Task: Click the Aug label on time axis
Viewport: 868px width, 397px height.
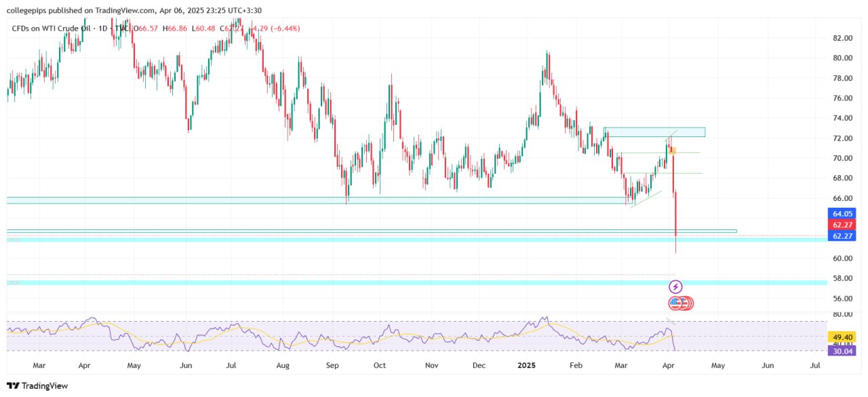Action: point(283,365)
